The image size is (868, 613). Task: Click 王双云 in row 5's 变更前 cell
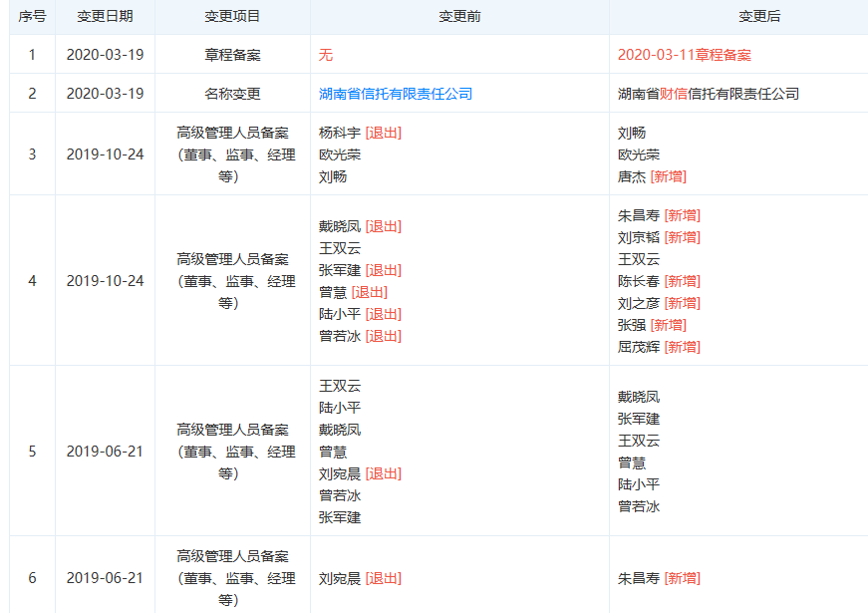point(340,386)
